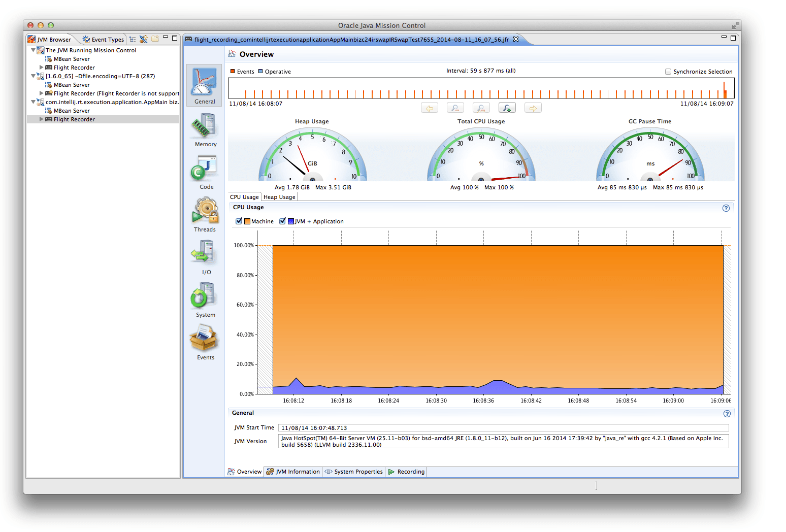Click the JVM Start Time field
The height and width of the screenshot is (532, 786).
tap(503, 428)
